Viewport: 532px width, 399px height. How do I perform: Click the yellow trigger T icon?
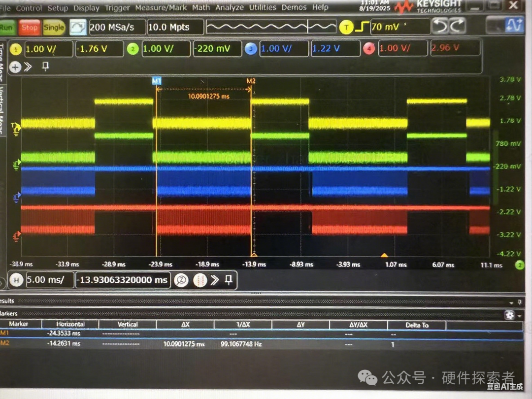click(x=346, y=27)
